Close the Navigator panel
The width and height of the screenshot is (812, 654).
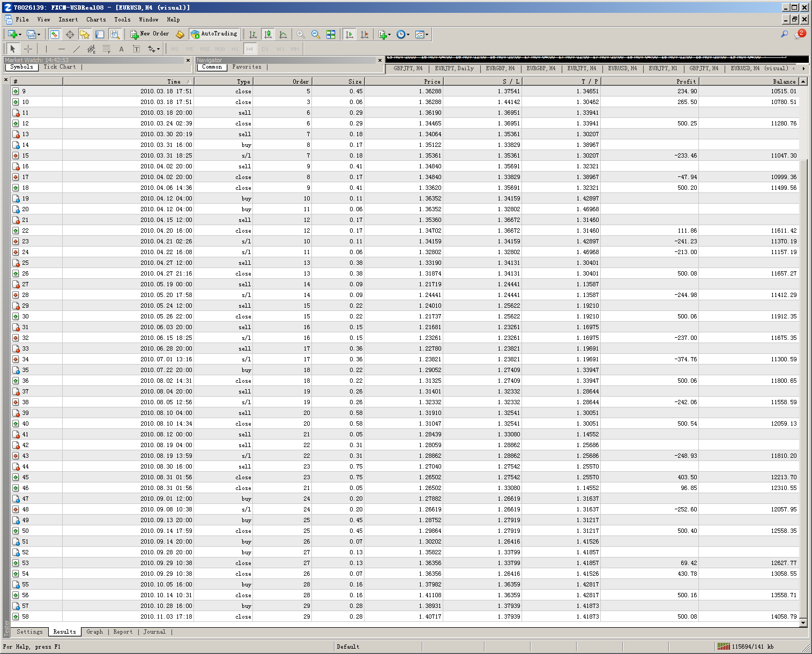[x=380, y=60]
